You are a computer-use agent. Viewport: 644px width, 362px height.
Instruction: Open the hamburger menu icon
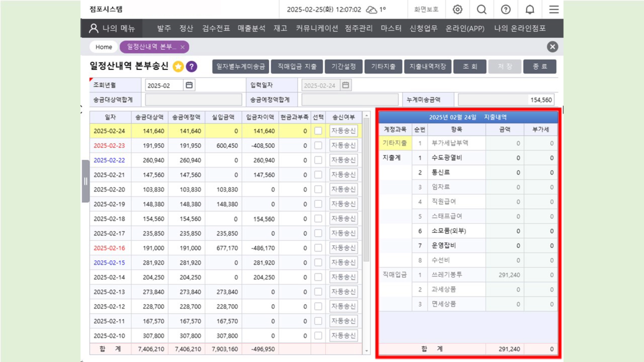click(x=554, y=9)
